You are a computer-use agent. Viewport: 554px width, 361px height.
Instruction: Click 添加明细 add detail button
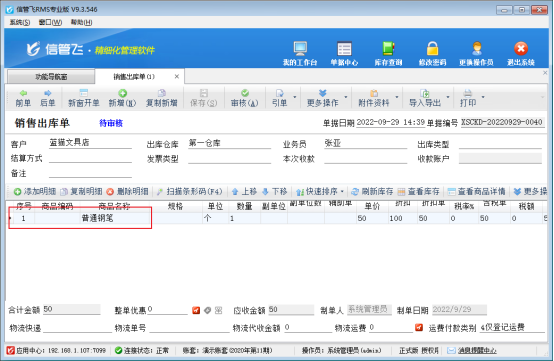(35, 191)
